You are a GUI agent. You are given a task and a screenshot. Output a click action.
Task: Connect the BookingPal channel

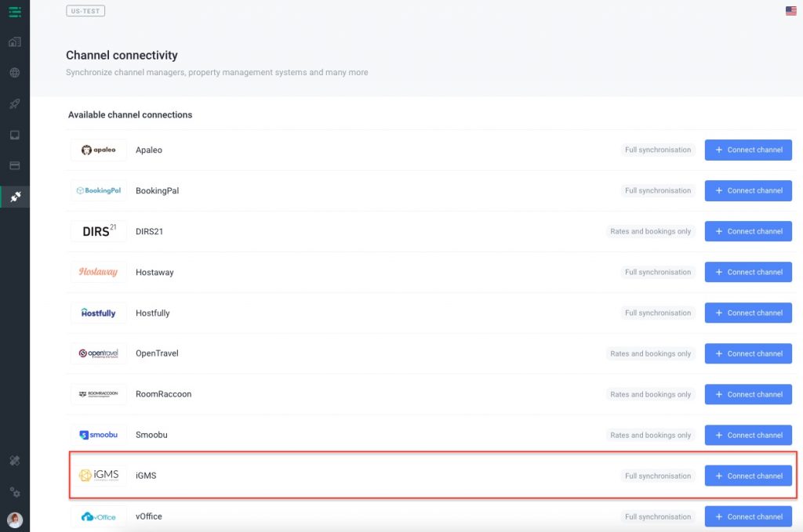click(748, 191)
